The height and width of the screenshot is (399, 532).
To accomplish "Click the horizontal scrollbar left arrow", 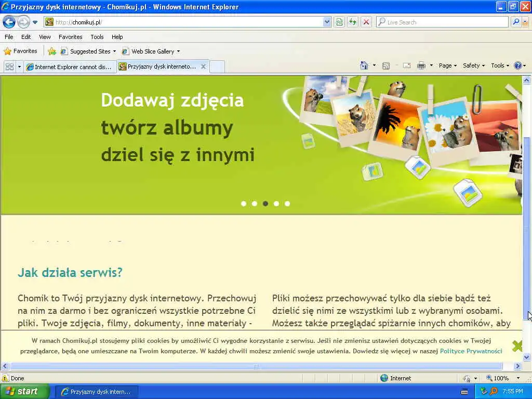I will tap(5, 366).
